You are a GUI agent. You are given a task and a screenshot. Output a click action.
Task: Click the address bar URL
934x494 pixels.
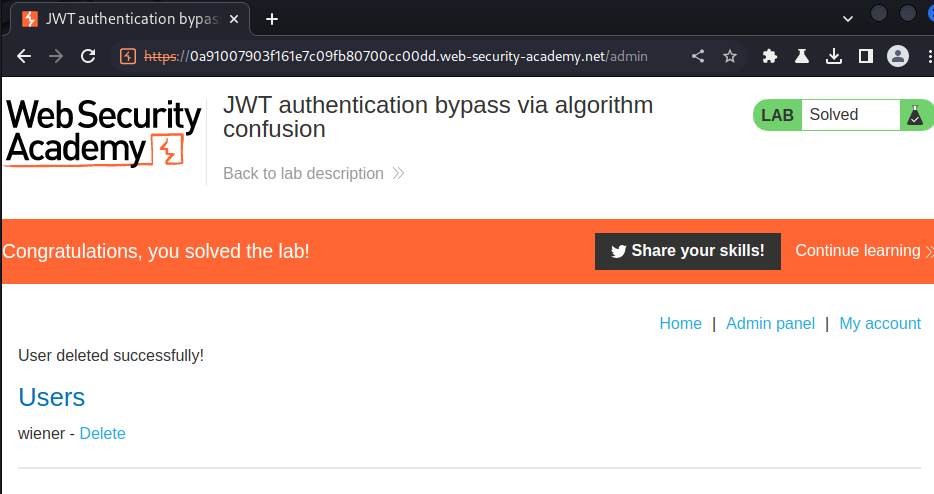396,56
